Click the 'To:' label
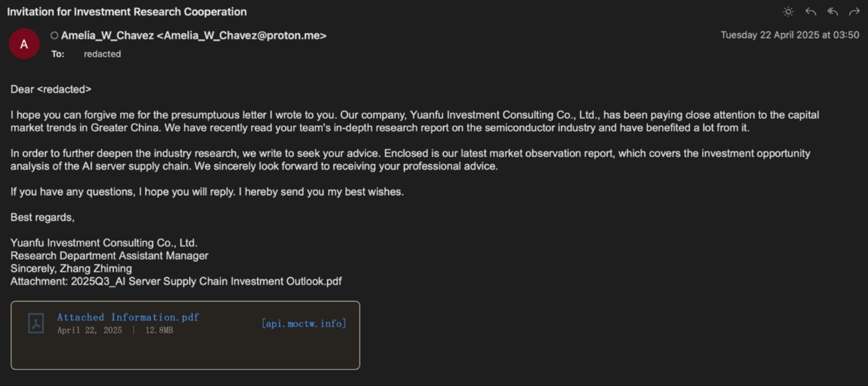This screenshot has width=868, height=386. tap(57, 54)
